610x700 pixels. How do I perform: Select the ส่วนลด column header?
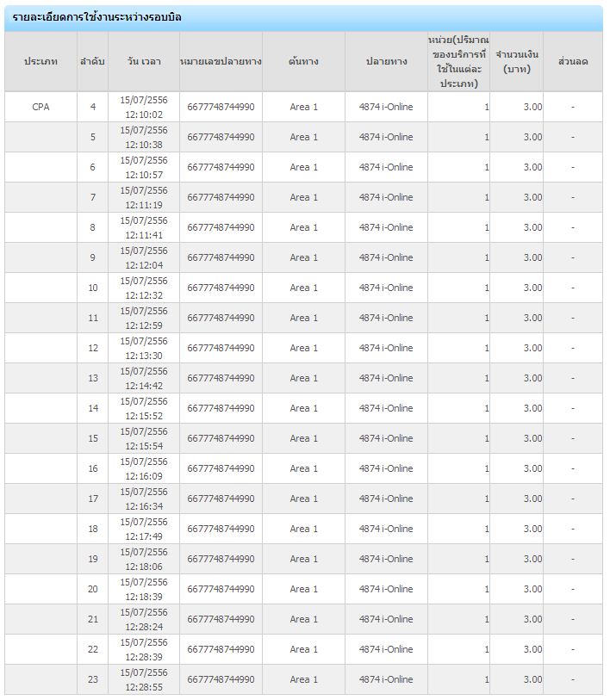tap(572, 61)
